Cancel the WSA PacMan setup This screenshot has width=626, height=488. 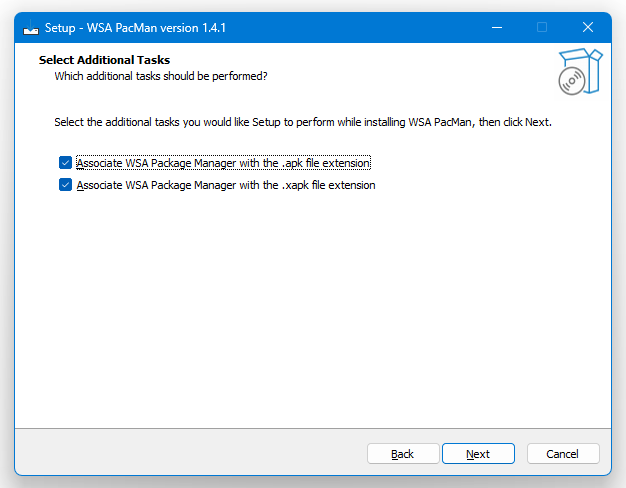tap(563, 454)
